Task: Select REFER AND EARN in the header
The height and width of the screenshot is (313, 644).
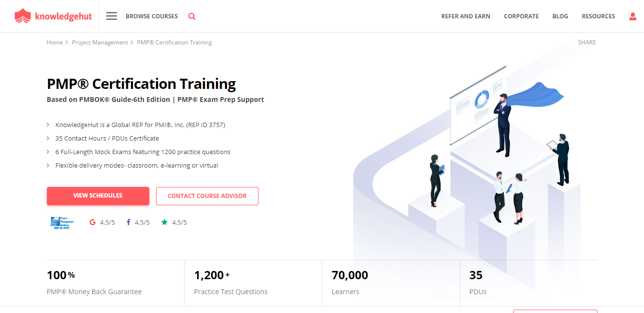Action: click(465, 16)
